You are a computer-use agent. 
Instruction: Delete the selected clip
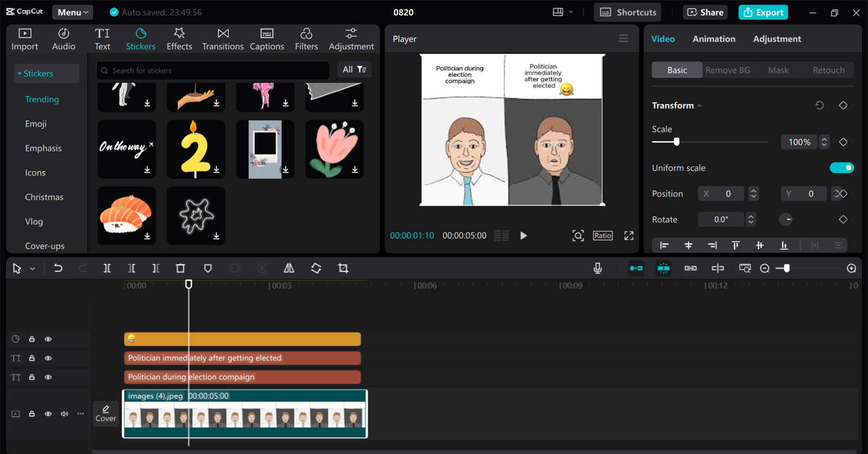point(180,268)
